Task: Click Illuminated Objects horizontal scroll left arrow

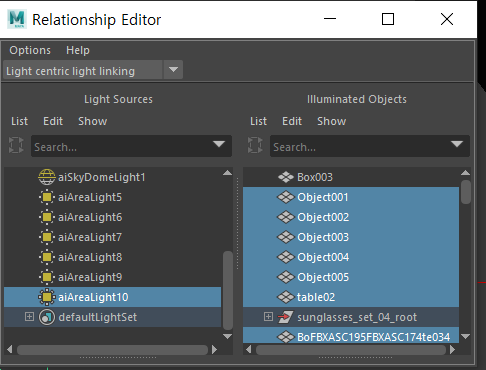Action: tap(248, 350)
